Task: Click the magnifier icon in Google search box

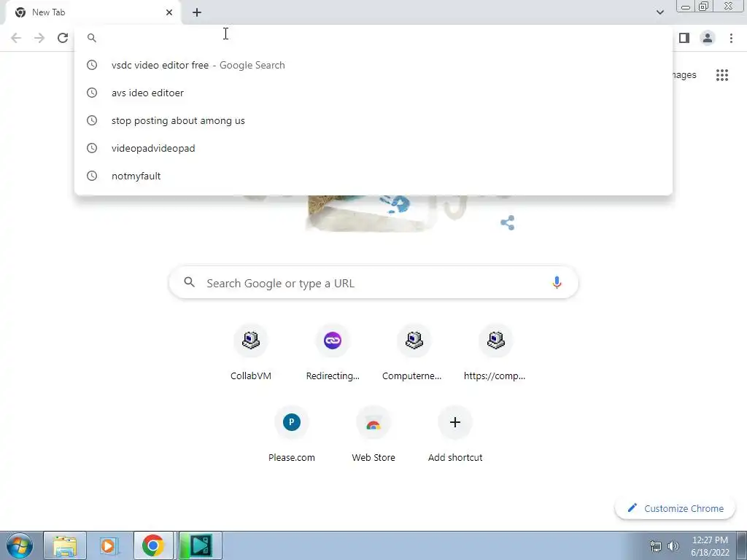Action: [x=189, y=282]
